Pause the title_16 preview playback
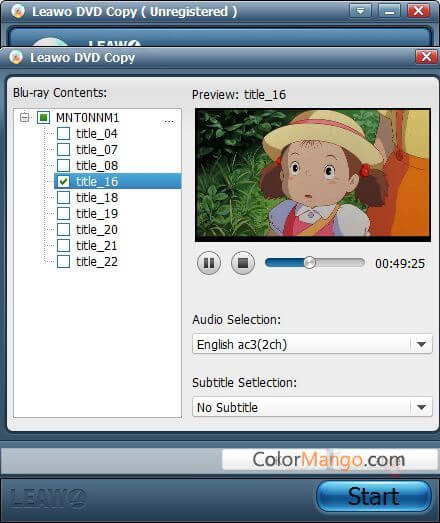This screenshot has height=523, width=440. tap(209, 263)
